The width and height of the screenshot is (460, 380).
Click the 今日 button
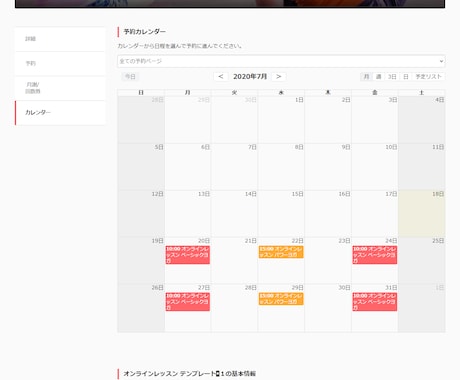(x=130, y=77)
